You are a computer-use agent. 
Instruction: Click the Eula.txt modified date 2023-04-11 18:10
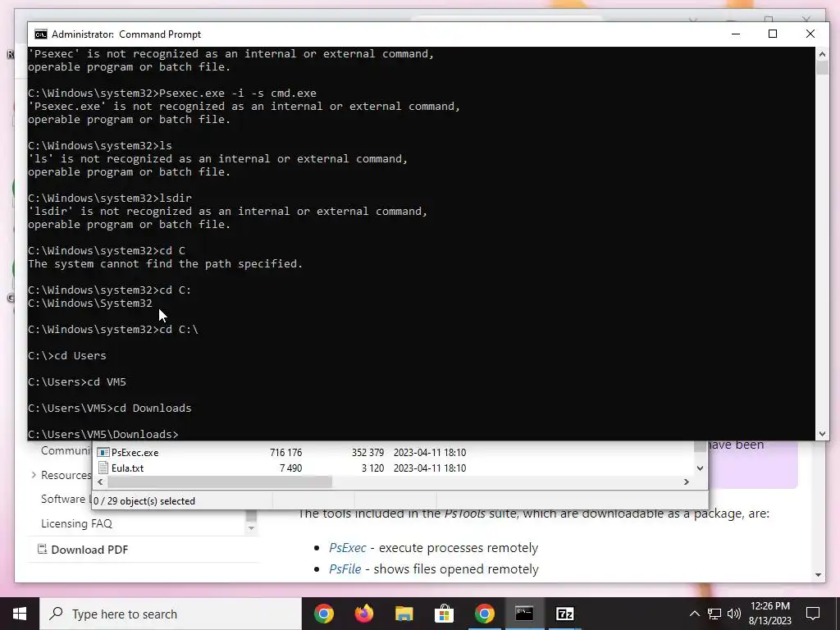430,468
